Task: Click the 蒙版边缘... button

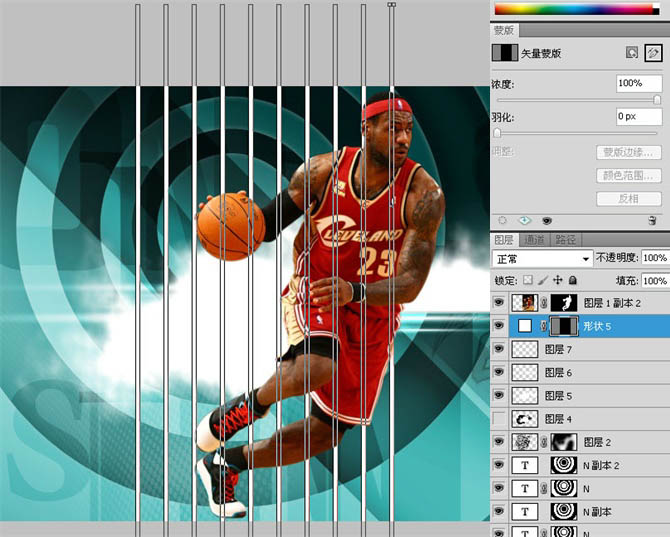Action: (x=629, y=152)
